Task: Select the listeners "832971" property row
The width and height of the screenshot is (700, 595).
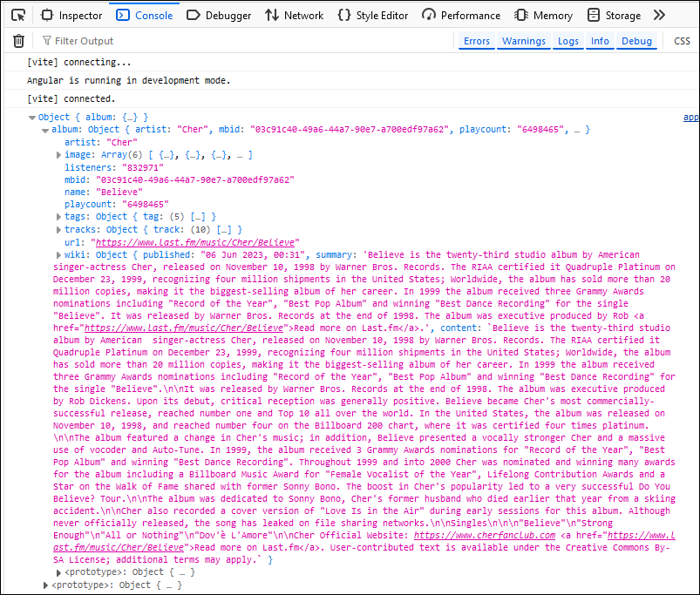Action: (114, 167)
